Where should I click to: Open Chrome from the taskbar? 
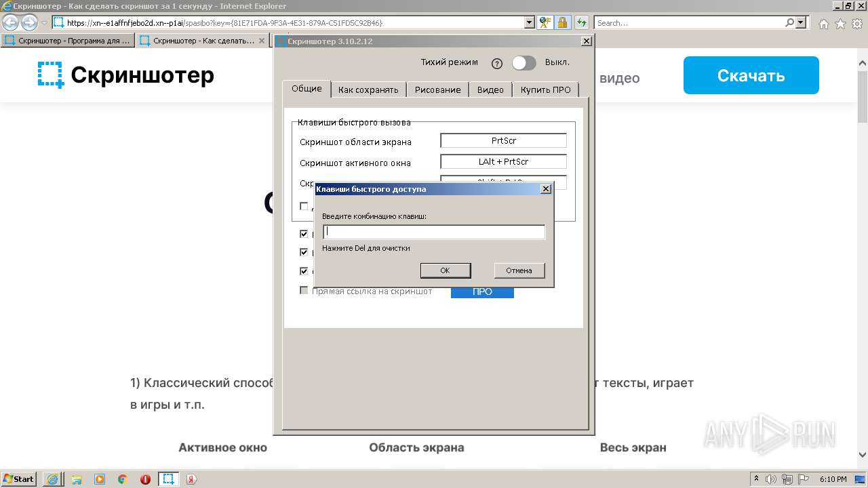(x=122, y=479)
